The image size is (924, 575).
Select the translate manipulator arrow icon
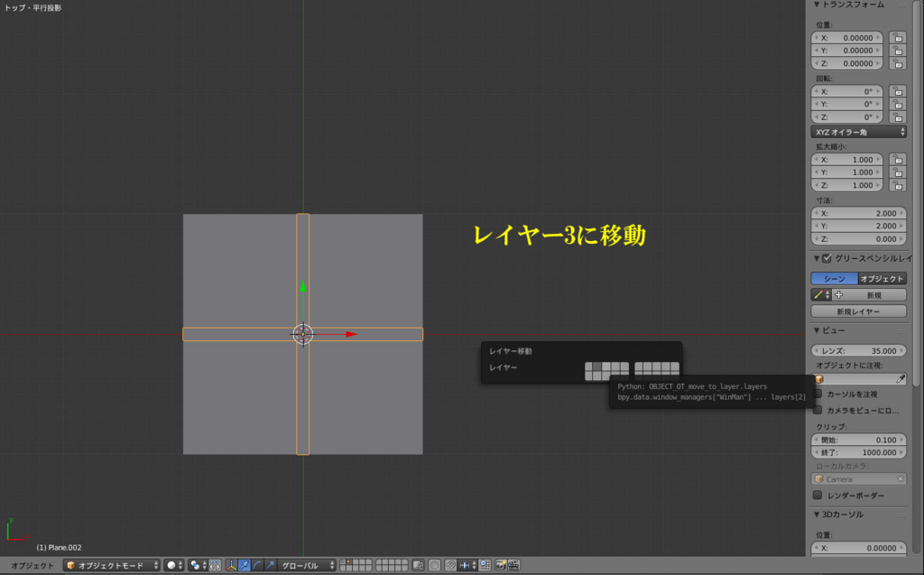[x=244, y=565]
